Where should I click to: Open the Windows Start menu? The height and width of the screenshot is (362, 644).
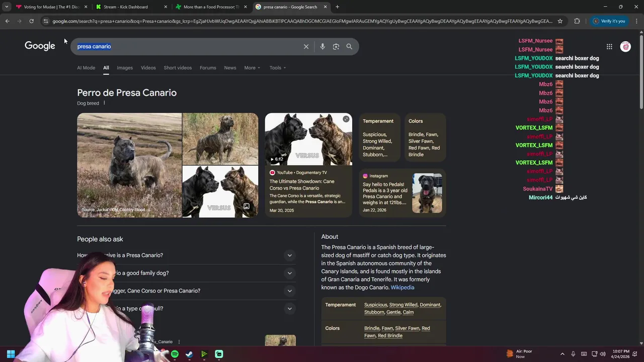11,354
